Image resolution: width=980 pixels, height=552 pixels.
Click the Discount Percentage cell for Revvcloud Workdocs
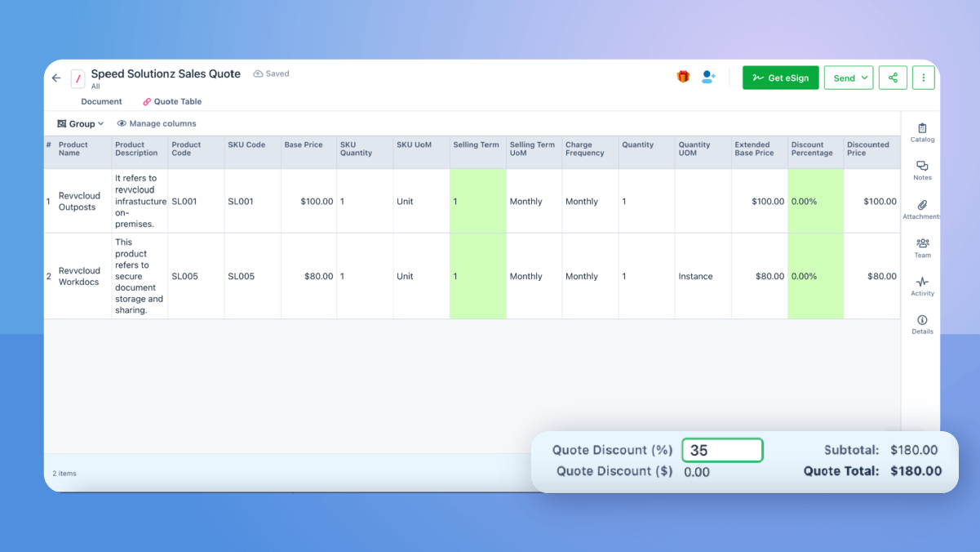[814, 276]
